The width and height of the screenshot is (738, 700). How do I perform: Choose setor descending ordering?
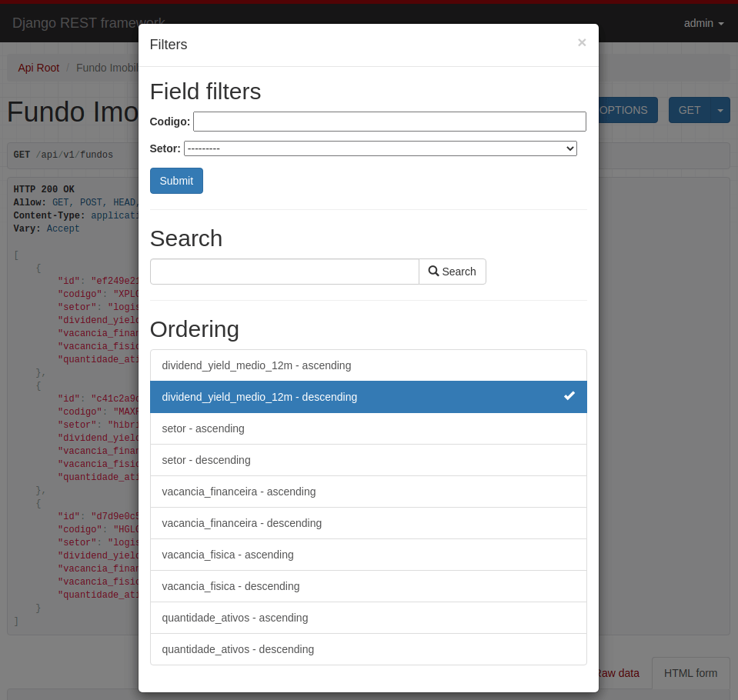[x=368, y=460]
